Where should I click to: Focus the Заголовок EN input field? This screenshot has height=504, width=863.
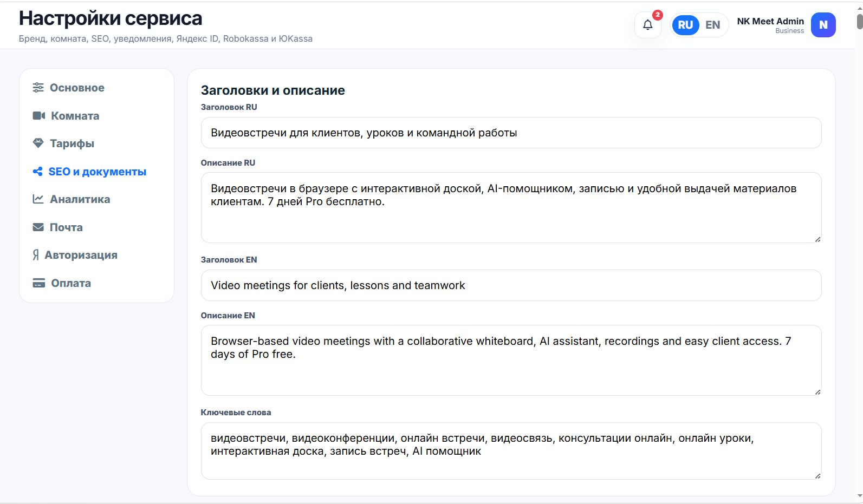[511, 285]
